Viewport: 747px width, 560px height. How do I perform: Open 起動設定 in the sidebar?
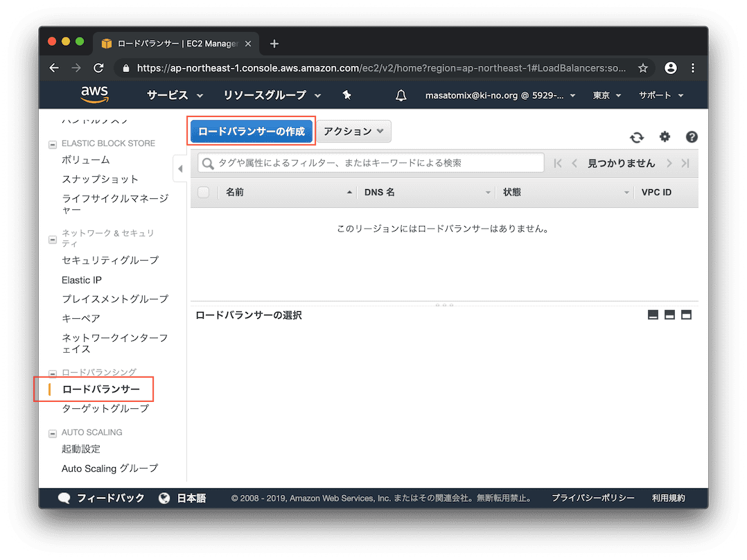coord(81,449)
